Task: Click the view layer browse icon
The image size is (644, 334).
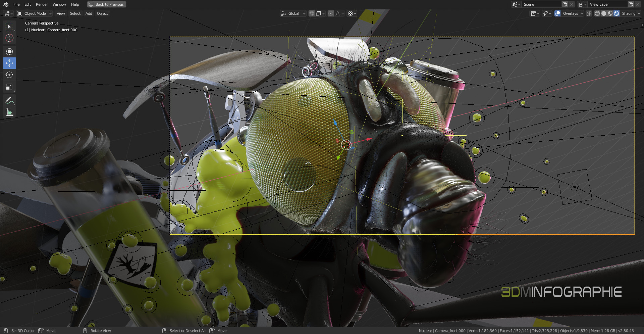Action: click(x=583, y=4)
